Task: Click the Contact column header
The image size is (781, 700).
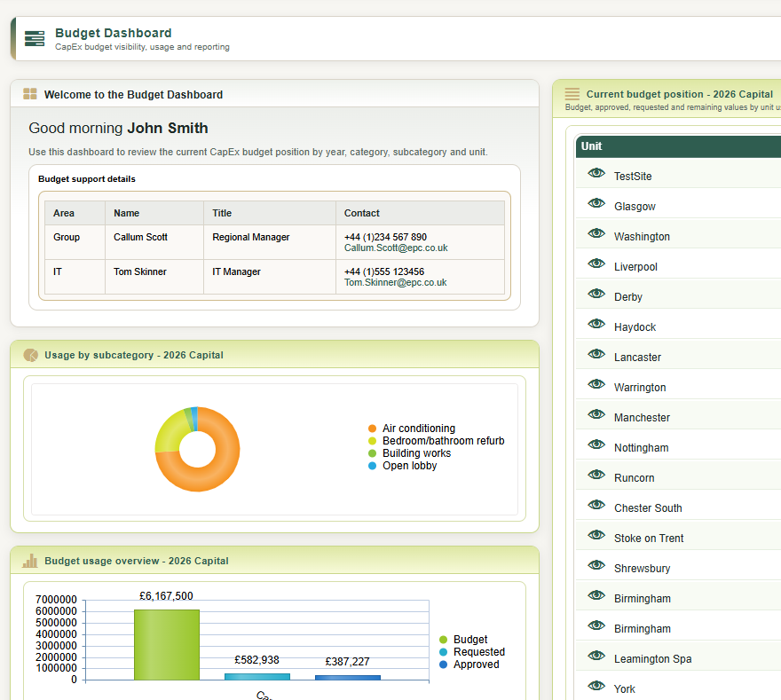Action: click(420, 213)
